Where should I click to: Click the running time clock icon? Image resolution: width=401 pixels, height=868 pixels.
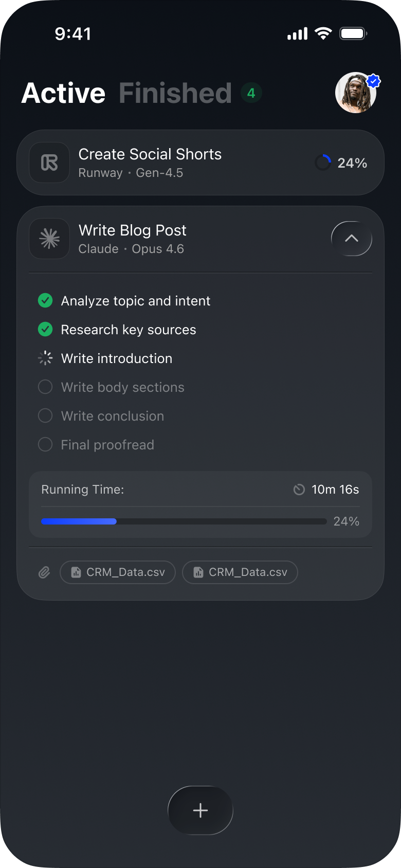click(x=299, y=490)
